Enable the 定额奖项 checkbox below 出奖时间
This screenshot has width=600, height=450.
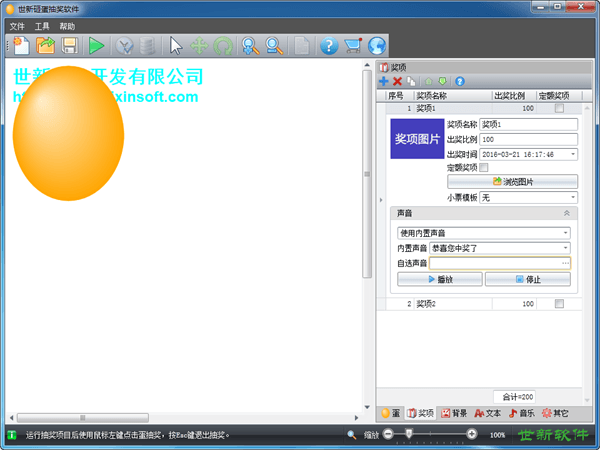click(x=485, y=168)
